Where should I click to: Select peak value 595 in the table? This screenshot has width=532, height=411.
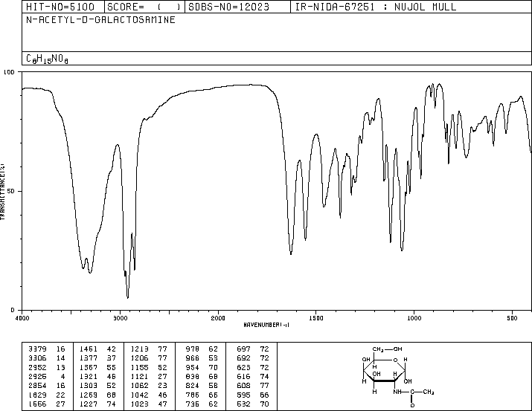click(243, 395)
